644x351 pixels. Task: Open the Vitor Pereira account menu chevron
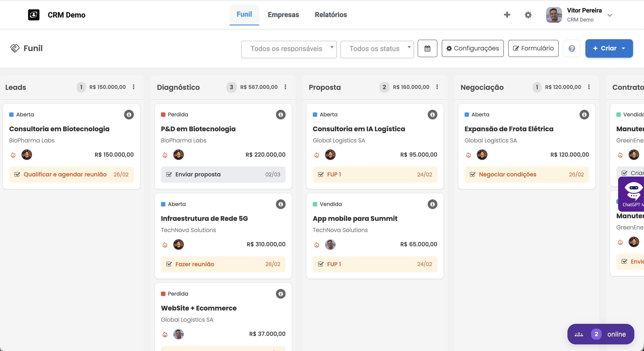(610, 16)
